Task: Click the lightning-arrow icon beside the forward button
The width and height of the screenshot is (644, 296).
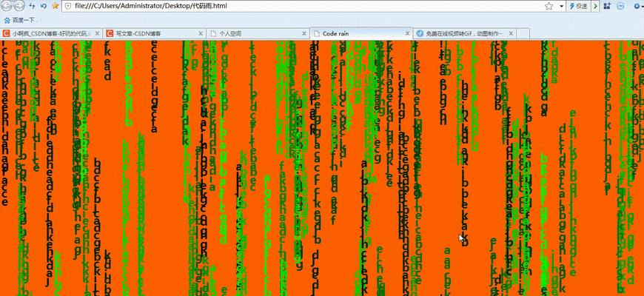Action: pyautogui.click(x=32, y=6)
